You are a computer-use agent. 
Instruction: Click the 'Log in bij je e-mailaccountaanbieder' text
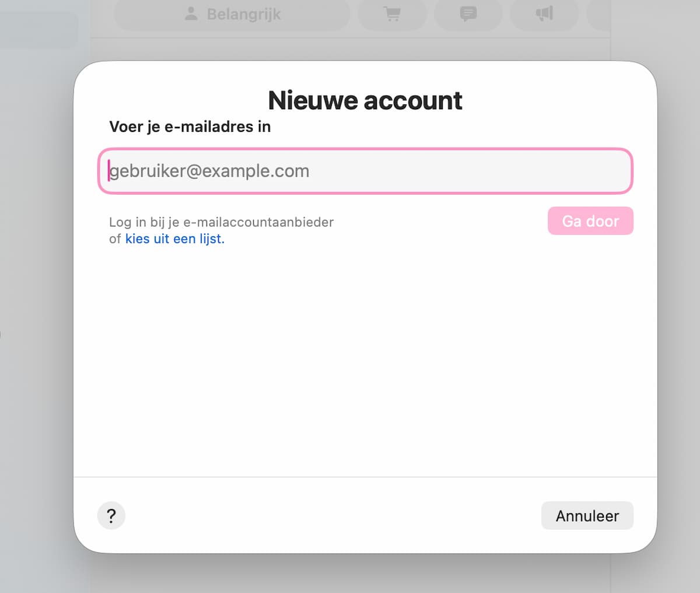[221, 222]
